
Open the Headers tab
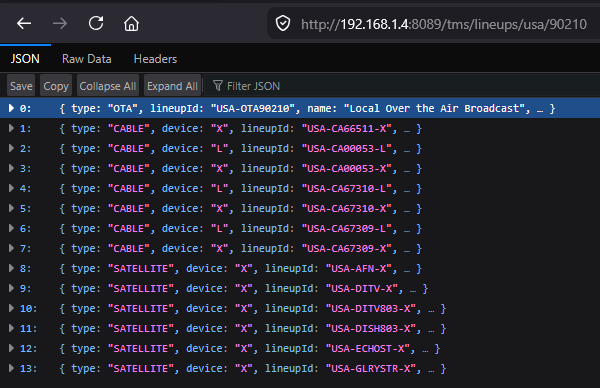(x=155, y=59)
